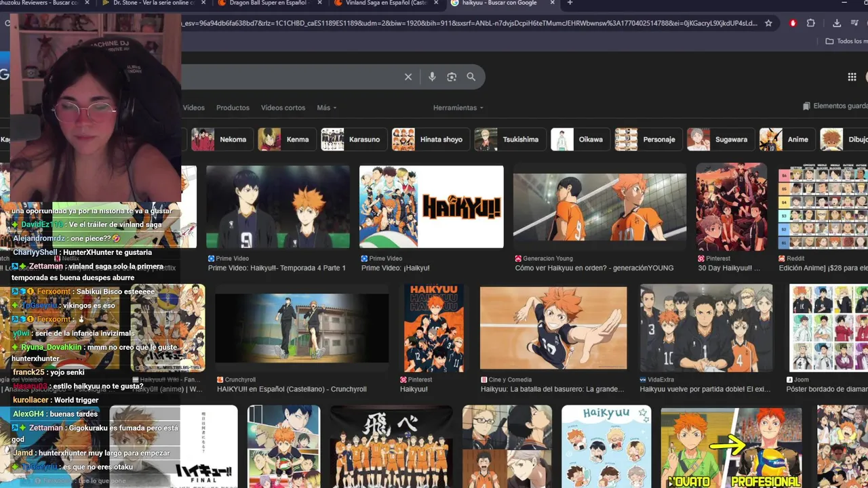Close the Vinland Saga en Español tab

[x=437, y=3]
